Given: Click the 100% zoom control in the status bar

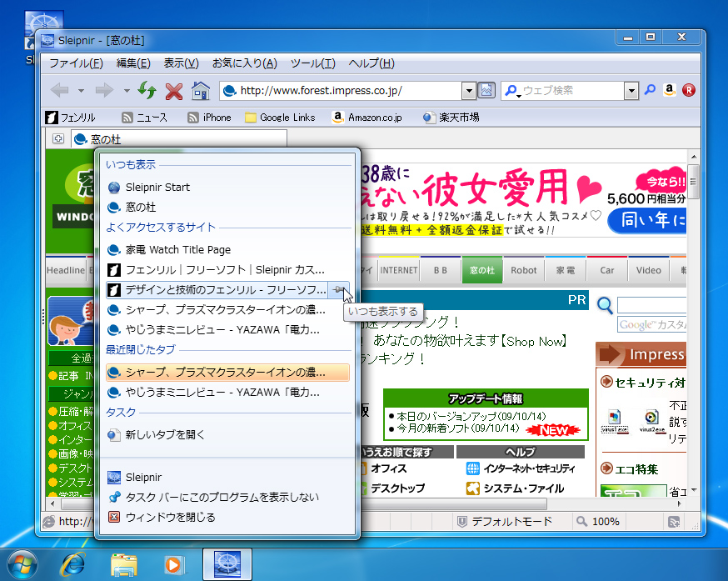Looking at the screenshot, I should [606, 521].
